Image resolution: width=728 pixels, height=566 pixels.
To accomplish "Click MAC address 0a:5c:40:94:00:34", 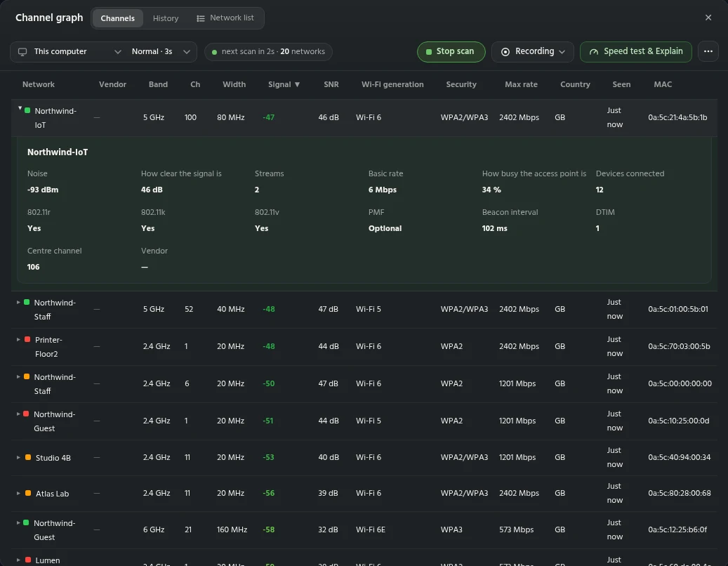I will (680, 457).
